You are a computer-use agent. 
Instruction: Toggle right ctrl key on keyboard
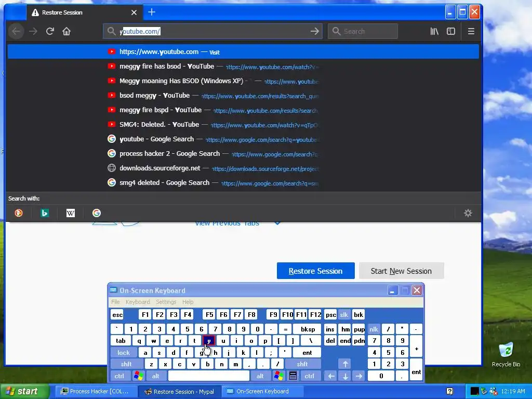coord(309,376)
